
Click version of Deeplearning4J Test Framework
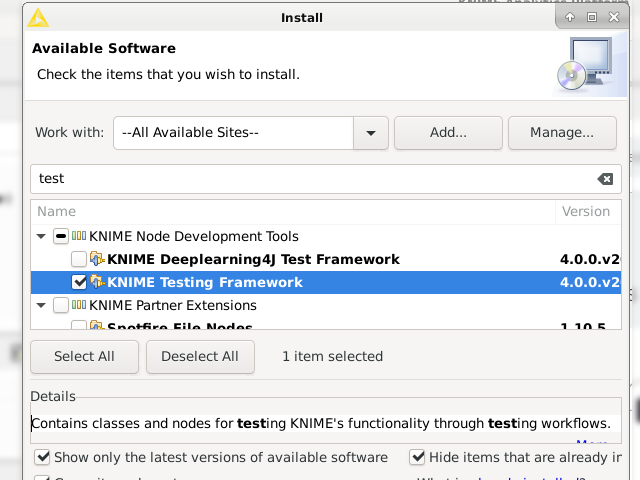click(590, 259)
